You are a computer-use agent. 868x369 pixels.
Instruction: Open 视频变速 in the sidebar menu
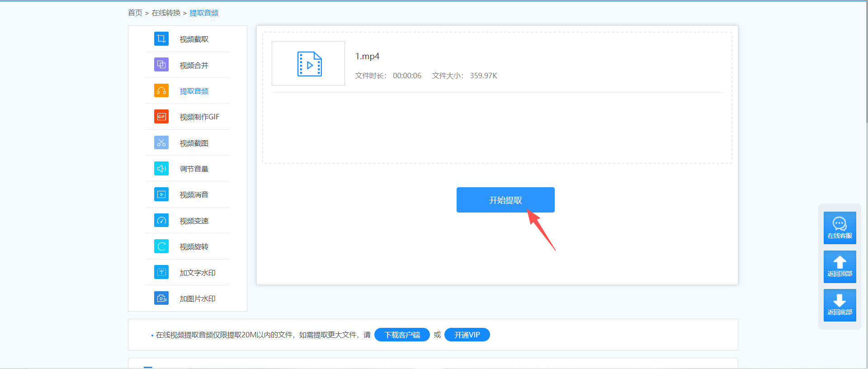(194, 221)
